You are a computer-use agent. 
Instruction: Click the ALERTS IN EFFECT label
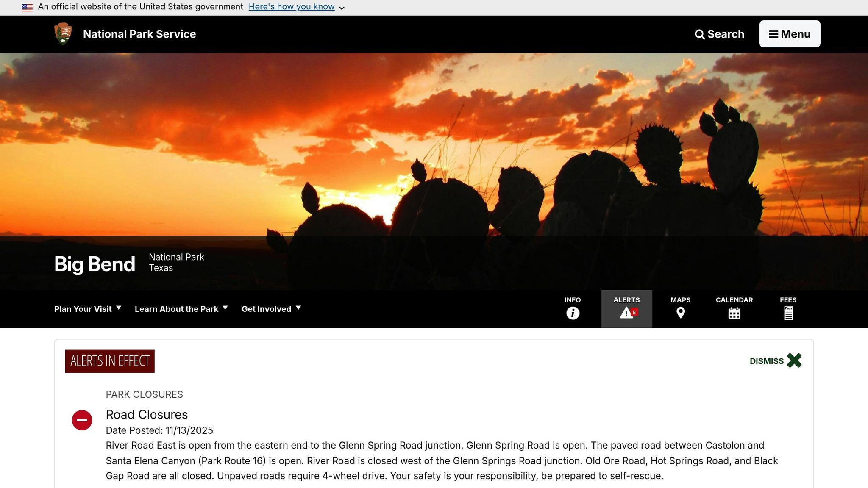[x=110, y=361]
